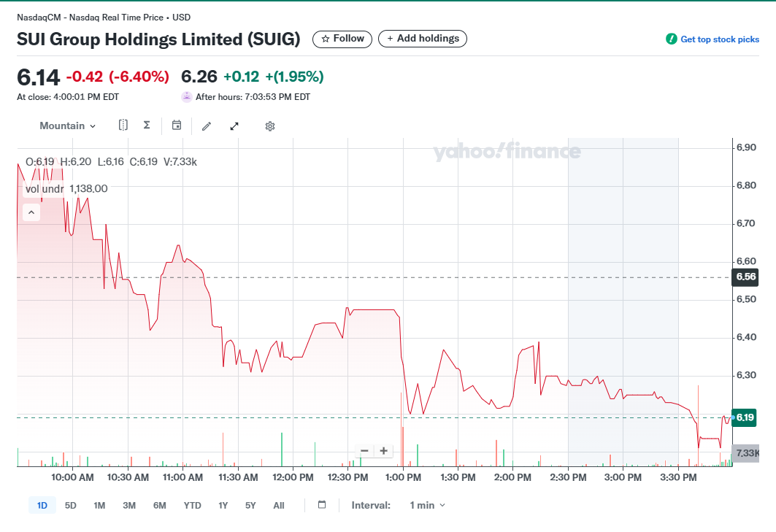Click the comparison chart icon
This screenshot has width=776, height=532.
(123, 126)
